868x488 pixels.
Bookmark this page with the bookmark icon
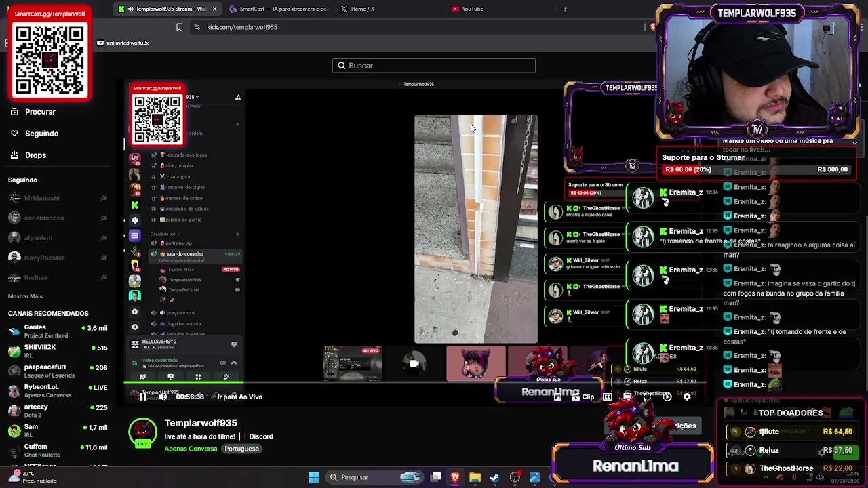pos(179,27)
